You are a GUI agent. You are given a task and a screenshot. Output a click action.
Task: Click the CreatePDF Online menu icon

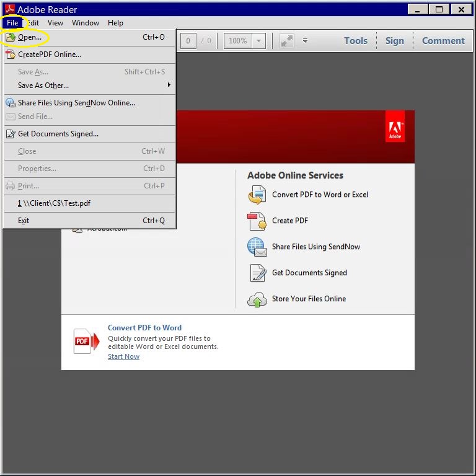[x=11, y=55]
